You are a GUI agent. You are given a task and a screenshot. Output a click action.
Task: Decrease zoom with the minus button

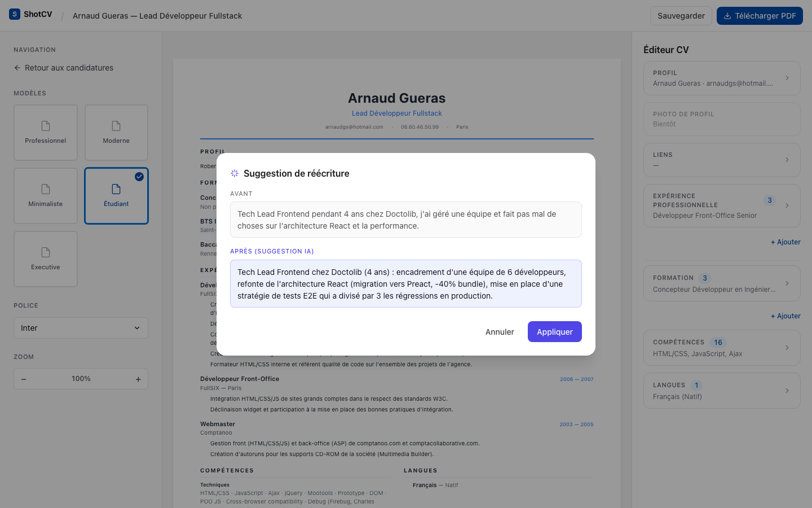pyautogui.click(x=24, y=379)
